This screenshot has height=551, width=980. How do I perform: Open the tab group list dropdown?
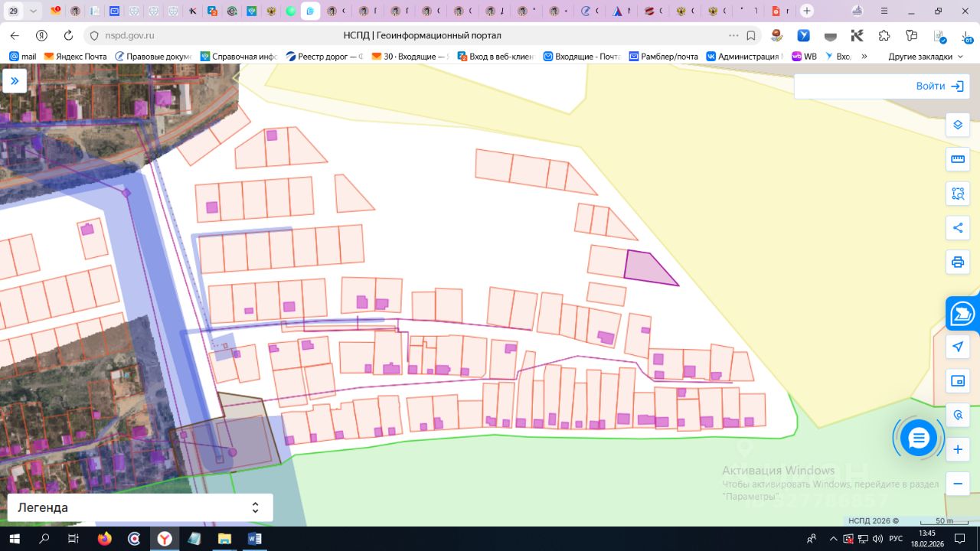[x=33, y=11]
